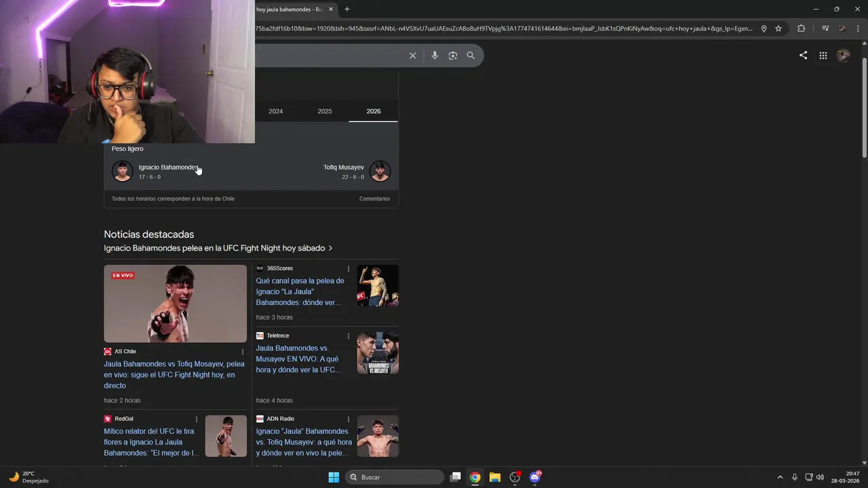Screen dimensions: 868x488
Task: Open volume control in system tray
Action: click(820, 477)
